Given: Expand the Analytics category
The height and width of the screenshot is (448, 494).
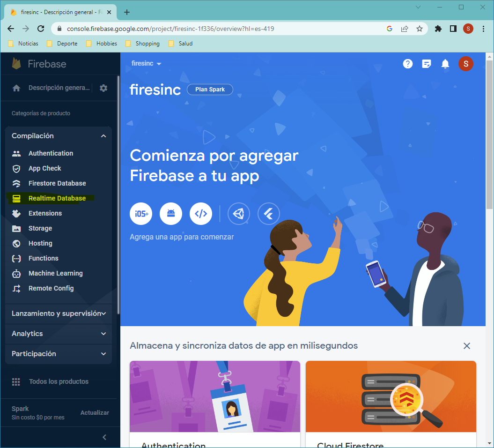Looking at the screenshot, I should [x=59, y=334].
